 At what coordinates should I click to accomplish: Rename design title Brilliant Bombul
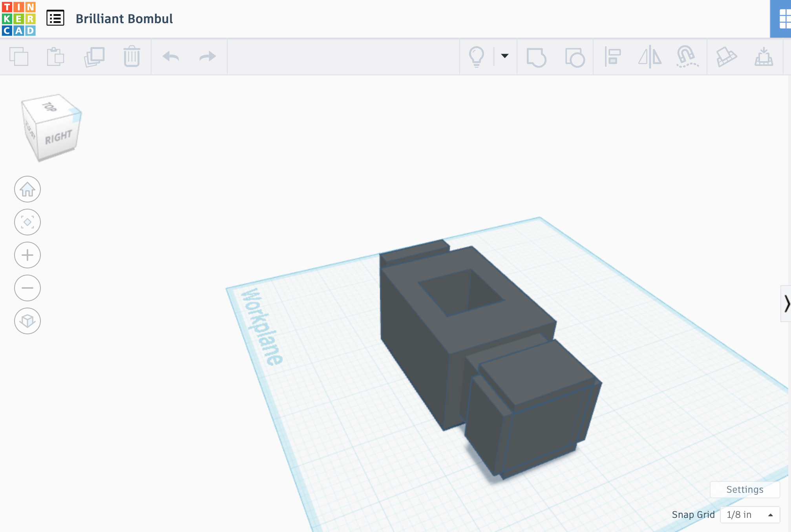tap(124, 19)
